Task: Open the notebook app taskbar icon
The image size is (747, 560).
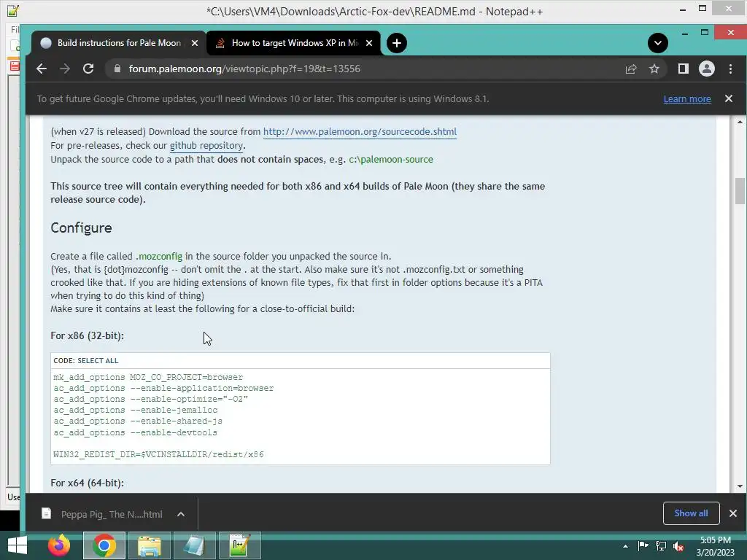Action: [194, 545]
